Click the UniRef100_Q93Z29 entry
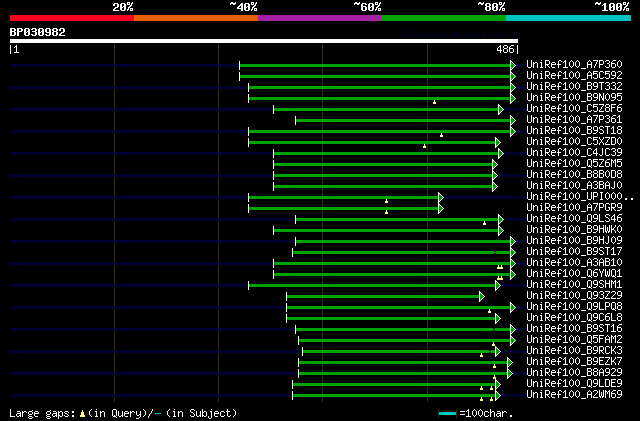Viewport: 640px width, 421px height. click(574, 296)
